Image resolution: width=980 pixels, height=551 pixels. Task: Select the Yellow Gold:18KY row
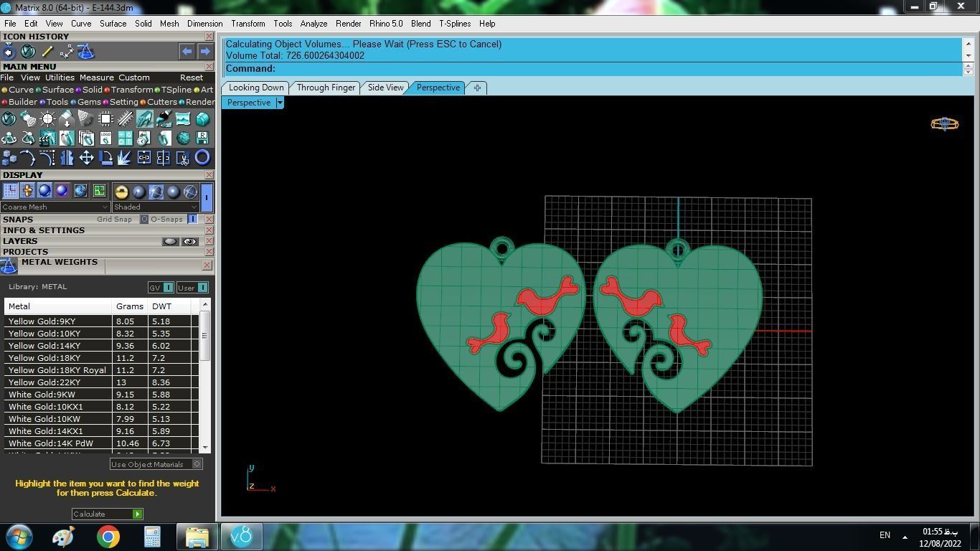point(101,358)
